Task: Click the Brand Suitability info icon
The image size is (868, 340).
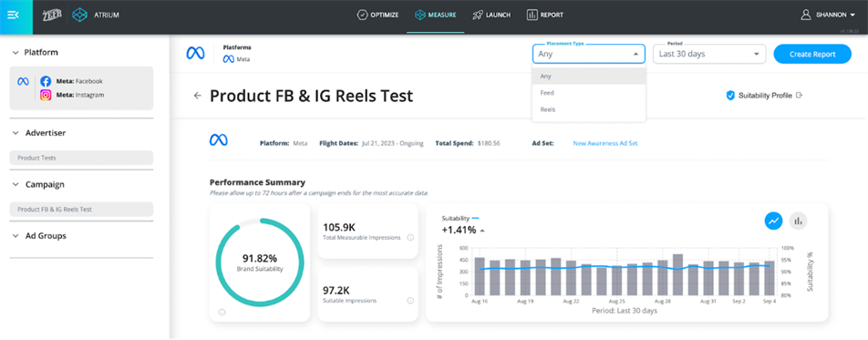Action: (222, 313)
